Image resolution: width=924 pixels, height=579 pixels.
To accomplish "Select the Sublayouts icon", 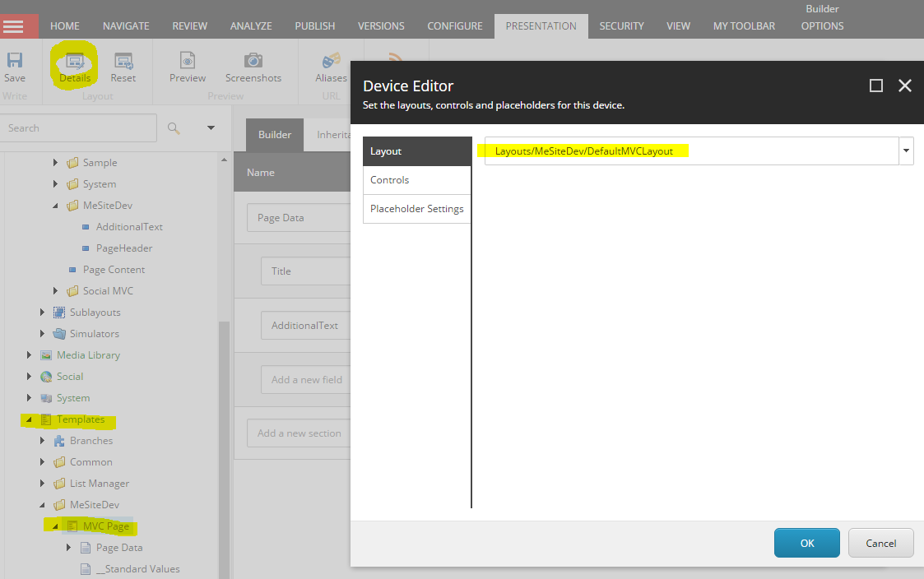I will 59,313.
